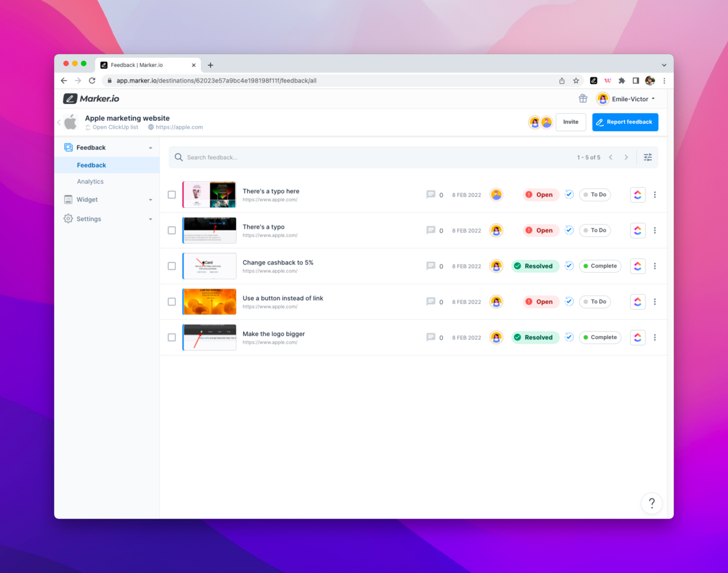This screenshot has width=728, height=573.
Task: Open the Emile-Victor account dropdown
Action: tap(626, 99)
